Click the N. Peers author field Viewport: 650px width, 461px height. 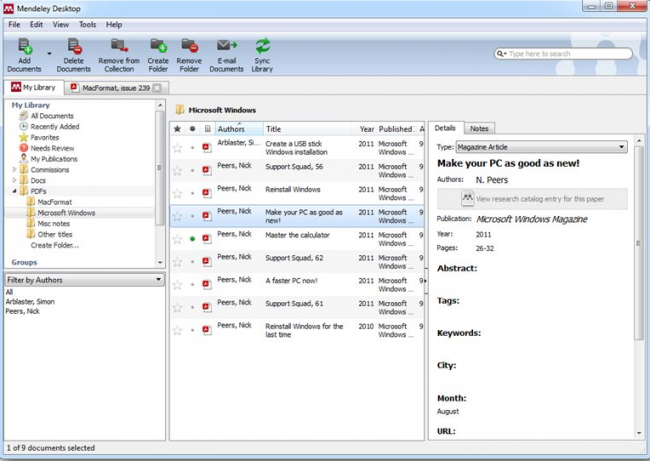click(492, 180)
